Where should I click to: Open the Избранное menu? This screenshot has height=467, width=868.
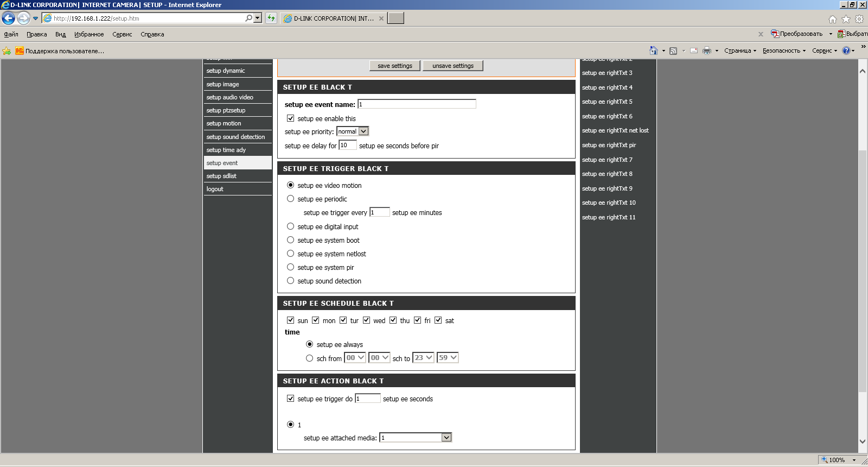point(89,34)
